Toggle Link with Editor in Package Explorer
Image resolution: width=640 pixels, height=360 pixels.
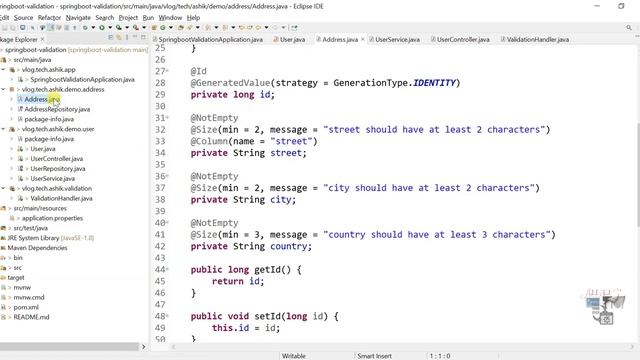coord(119,37)
